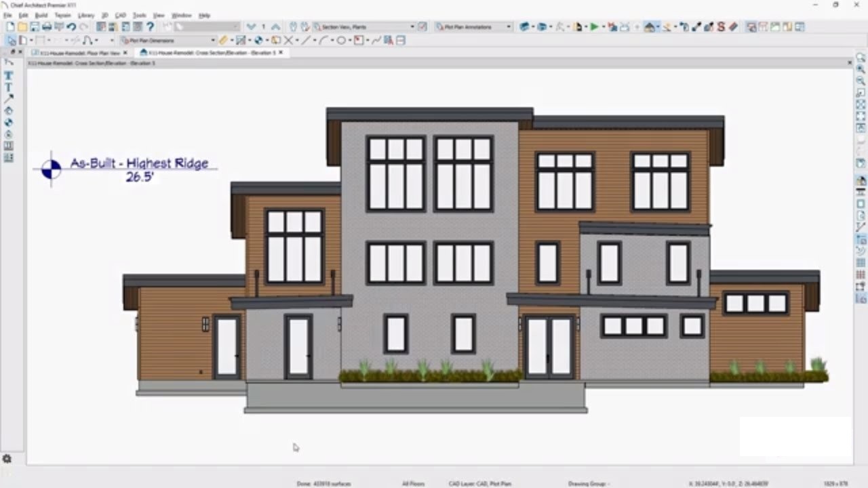Screen dimensions: 868x488
Task: Choose the Select Objects arrow tool
Action: point(12,40)
